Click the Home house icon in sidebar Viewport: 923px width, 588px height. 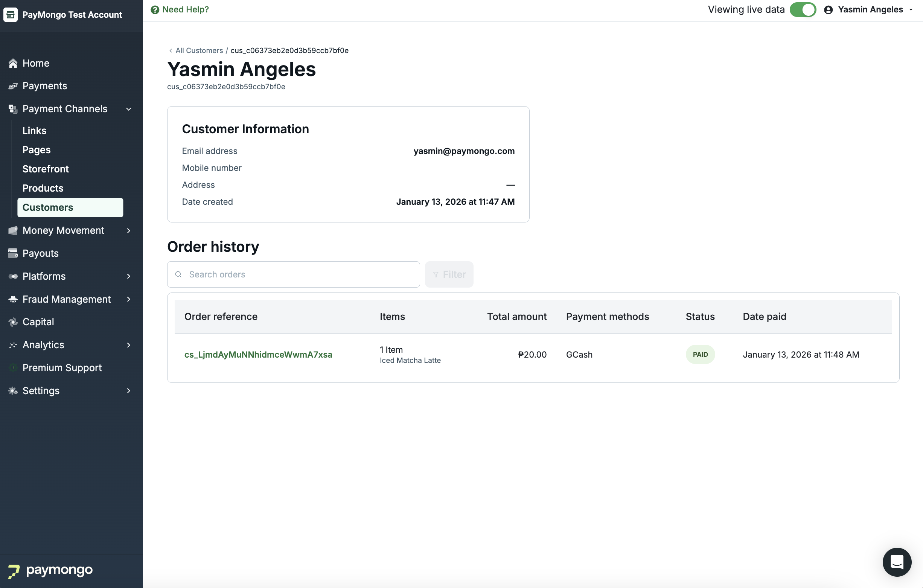click(x=13, y=63)
